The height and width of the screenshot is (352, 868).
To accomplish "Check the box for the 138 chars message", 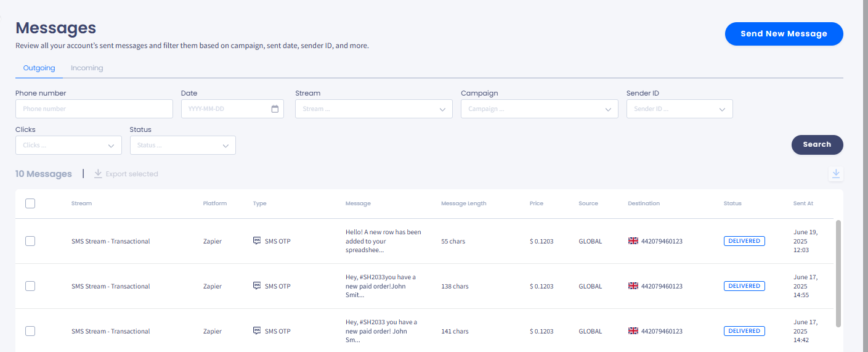I will tap(30, 286).
